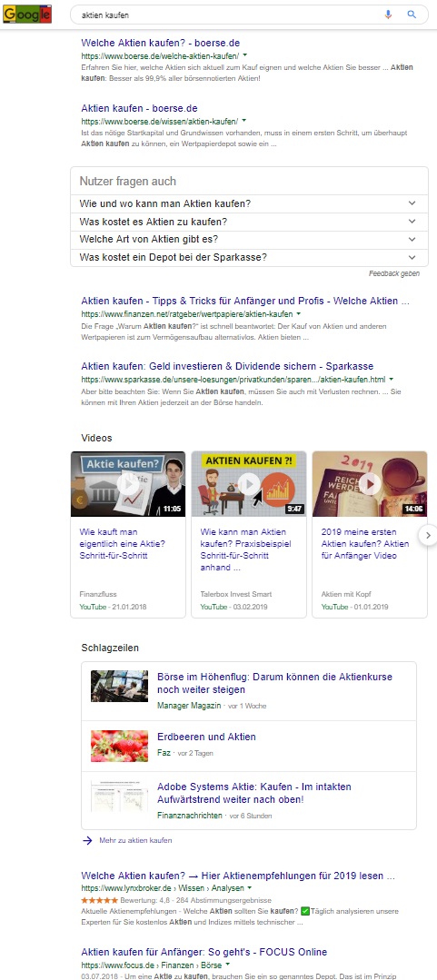
Task: Open result 'Welche Aktien kaufen? - boerse.de'
Action: click(x=162, y=43)
